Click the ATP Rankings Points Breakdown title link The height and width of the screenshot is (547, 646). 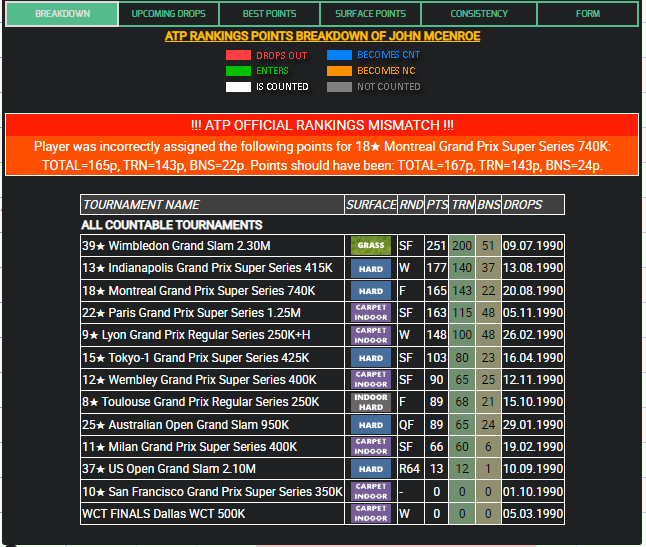pos(323,36)
